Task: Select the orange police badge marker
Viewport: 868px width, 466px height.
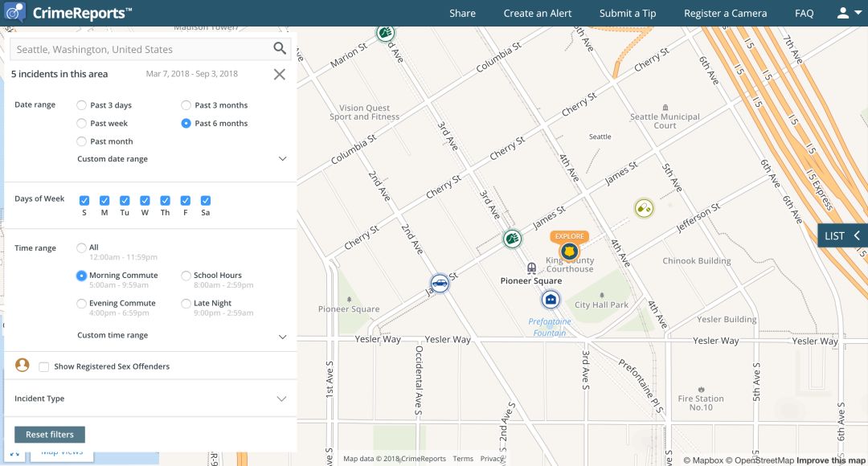Action: click(x=569, y=251)
